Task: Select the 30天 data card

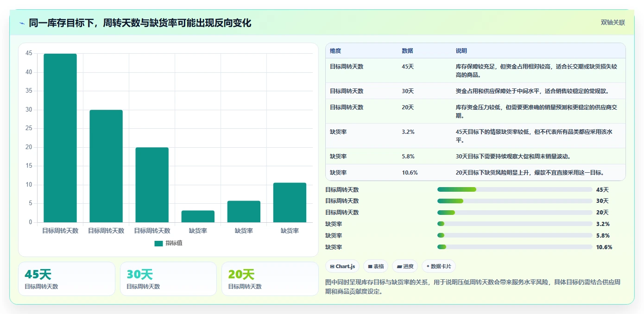Action: [x=168, y=279]
